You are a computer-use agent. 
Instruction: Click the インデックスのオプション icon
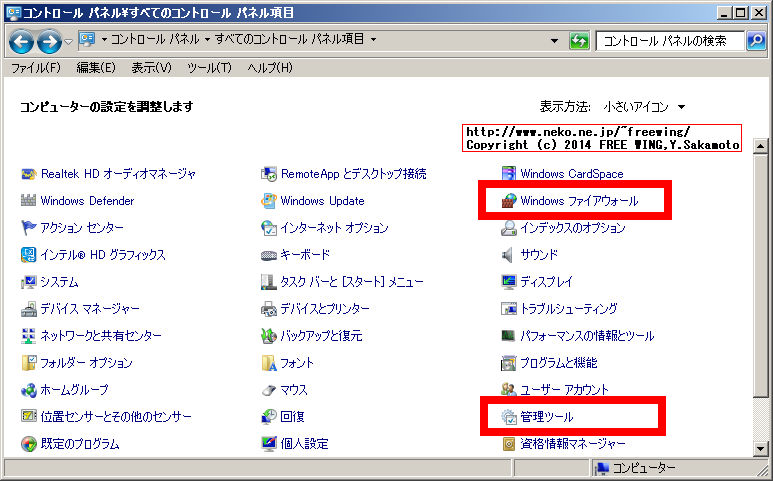coord(508,228)
